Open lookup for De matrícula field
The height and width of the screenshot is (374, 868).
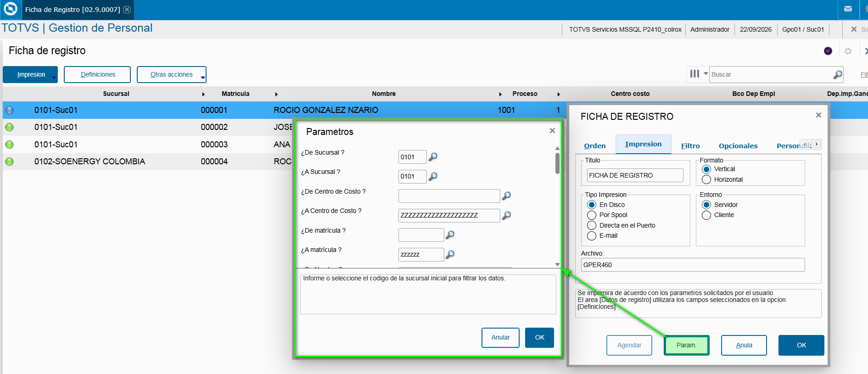pos(450,235)
